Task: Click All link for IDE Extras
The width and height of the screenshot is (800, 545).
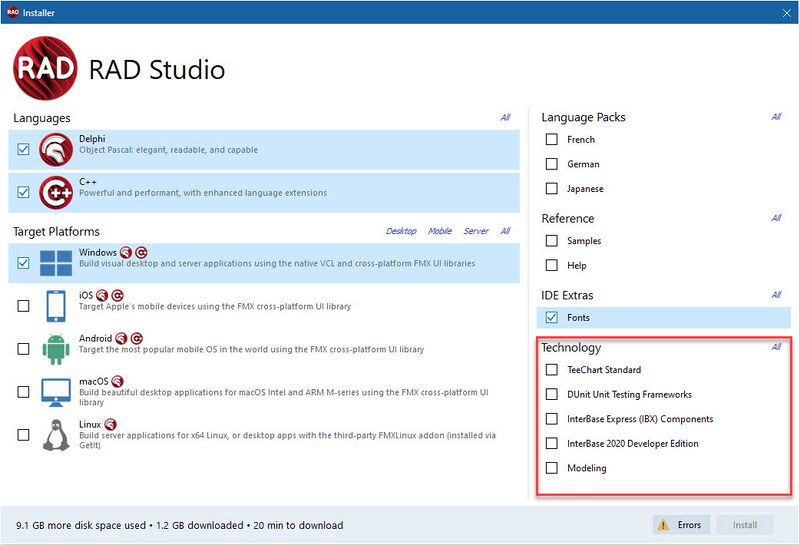Action: pos(776,295)
